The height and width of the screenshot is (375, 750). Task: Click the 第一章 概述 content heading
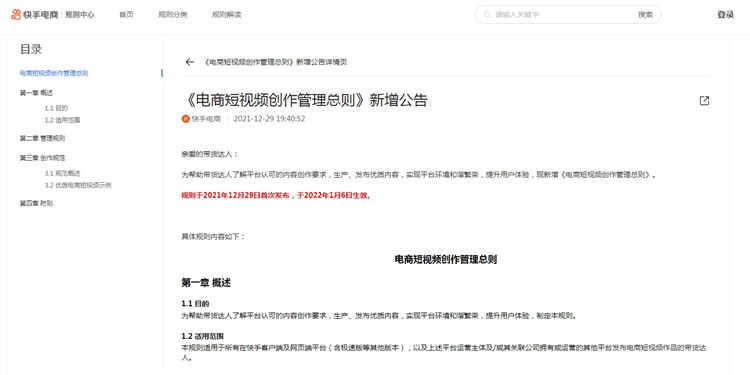tap(206, 283)
